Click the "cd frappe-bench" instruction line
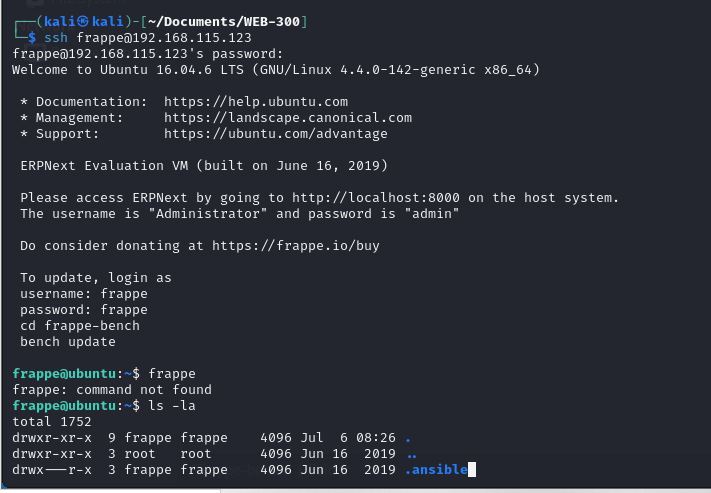 [80, 326]
